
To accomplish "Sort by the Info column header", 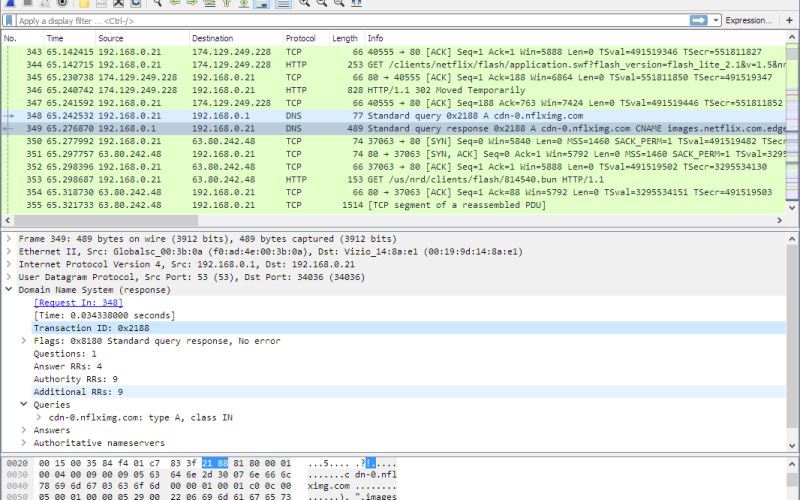I will [x=576, y=38].
